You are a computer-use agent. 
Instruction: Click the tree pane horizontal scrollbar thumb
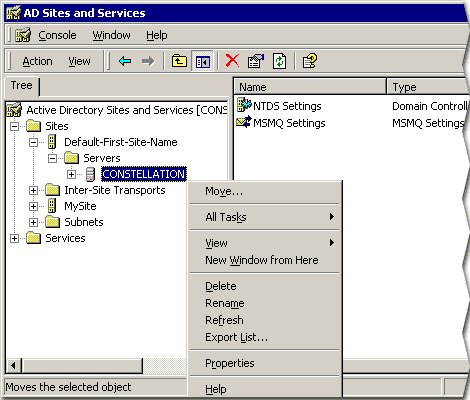(82, 366)
